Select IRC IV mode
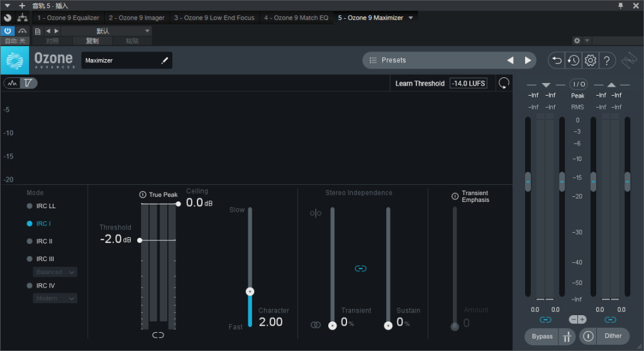 click(x=41, y=286)
